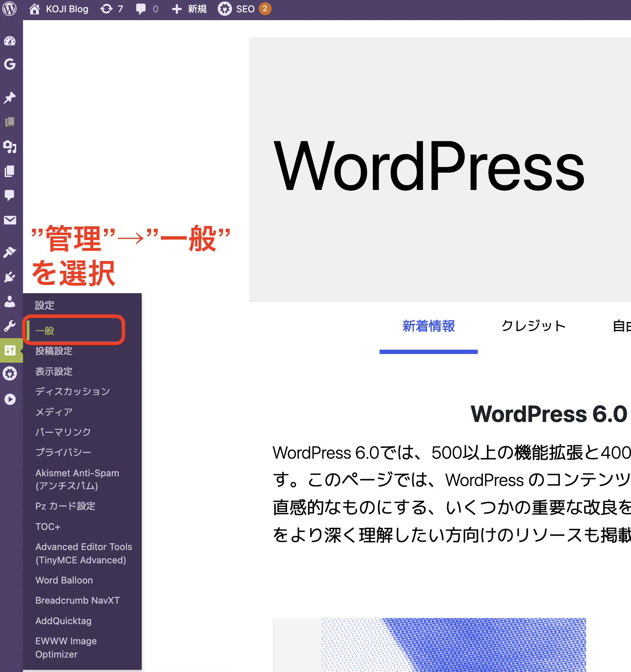Open Advanced Editor Tools (TinyMCE Advanced)
The width and height of the screenshot is (631, 672).
coord(84,553)
